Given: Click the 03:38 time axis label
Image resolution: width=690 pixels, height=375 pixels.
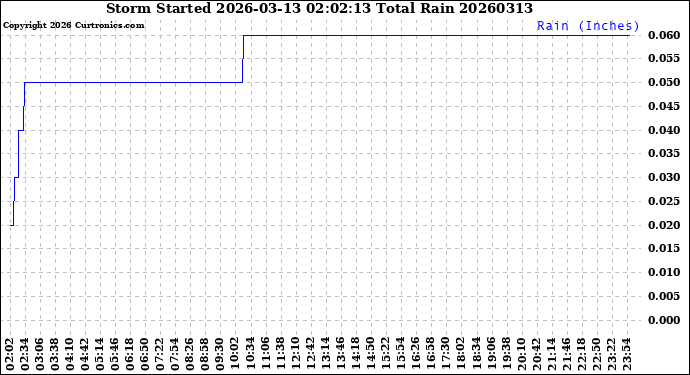Looking at the screenshot, I should tap(55, 354).
